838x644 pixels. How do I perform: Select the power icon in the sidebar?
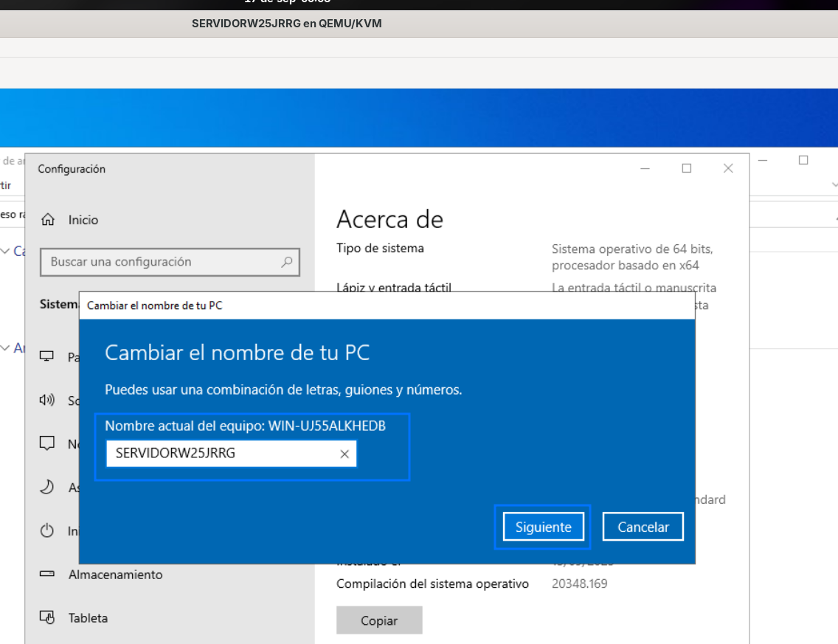(47, 530)
